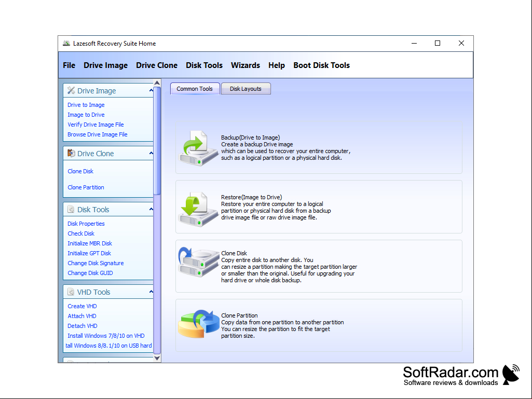Click the Disk Tools panel icon
Image resolution: width=532 pixels, height=399 pixels.
tap(71, 209)
